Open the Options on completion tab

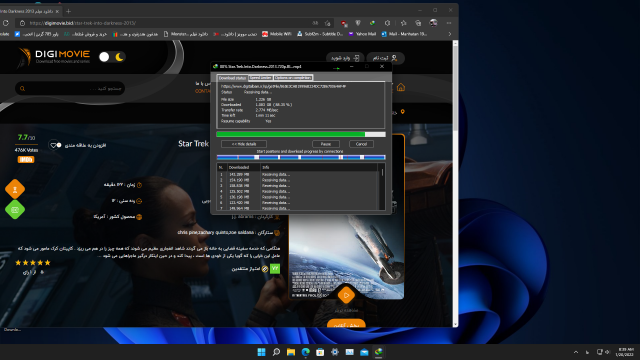click(293, 78)
